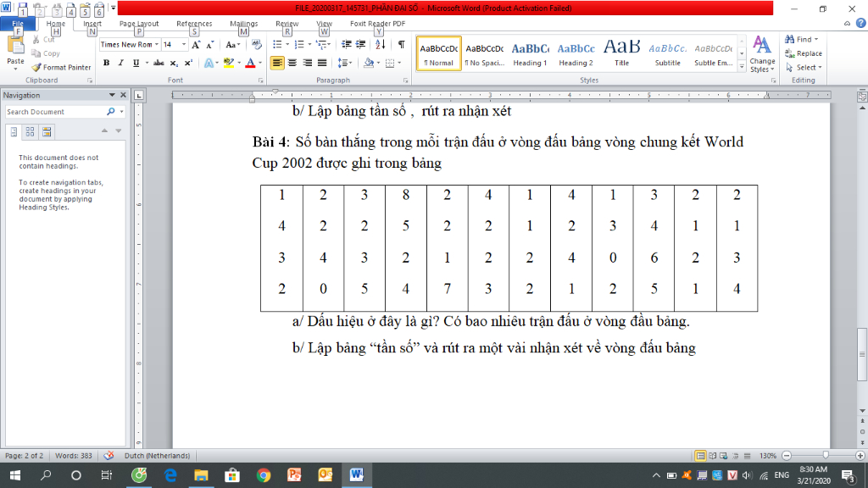
Task: Apply No Spacing style
Action: click(x=484, y=53)
